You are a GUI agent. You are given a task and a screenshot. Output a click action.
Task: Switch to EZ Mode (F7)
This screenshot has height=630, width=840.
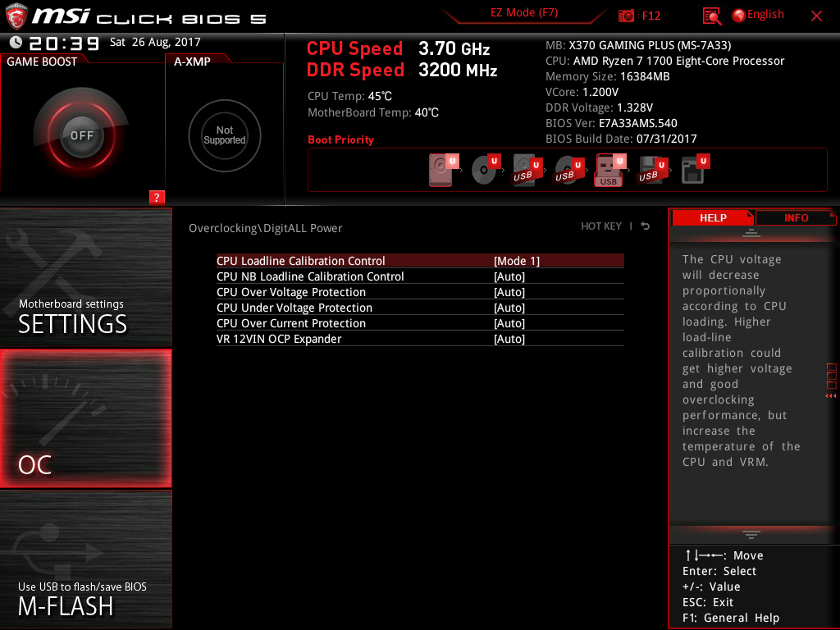[x=524, y=13]
